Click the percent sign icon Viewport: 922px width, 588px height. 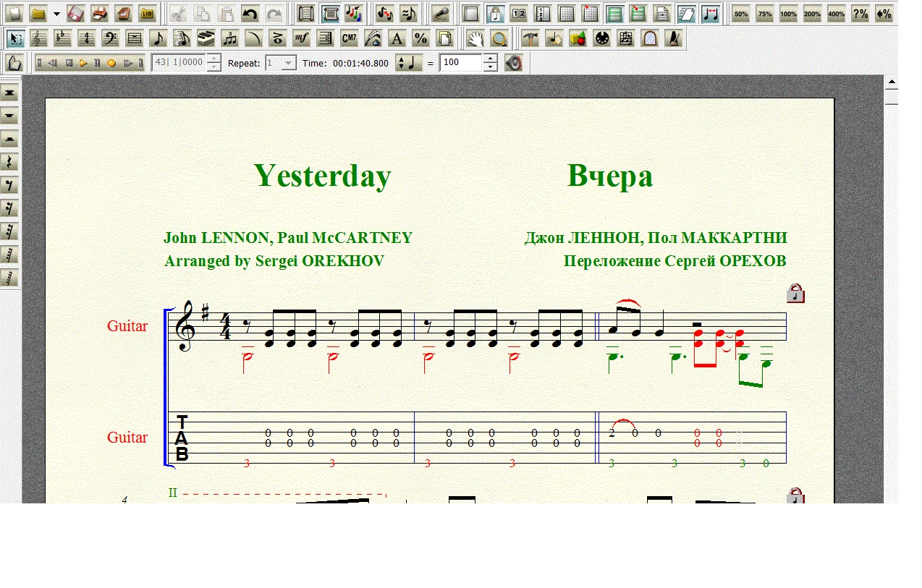tap(420, 38)
